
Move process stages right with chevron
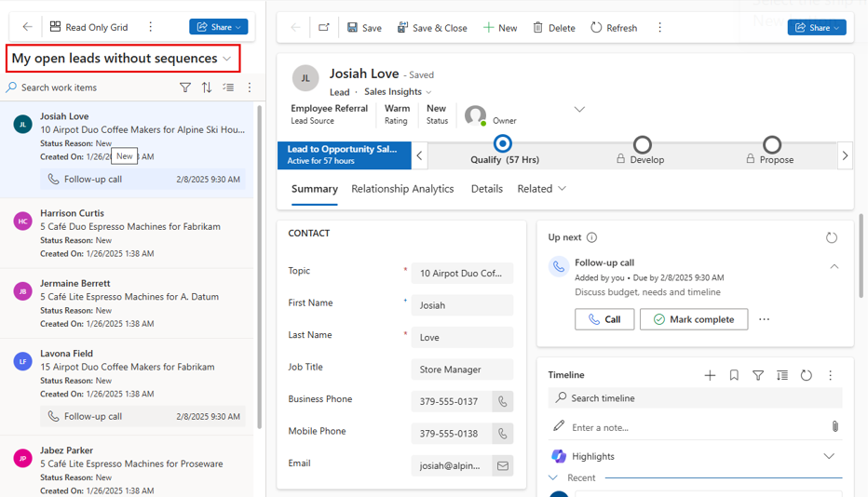pyautogui.click(x=845, y=155)
